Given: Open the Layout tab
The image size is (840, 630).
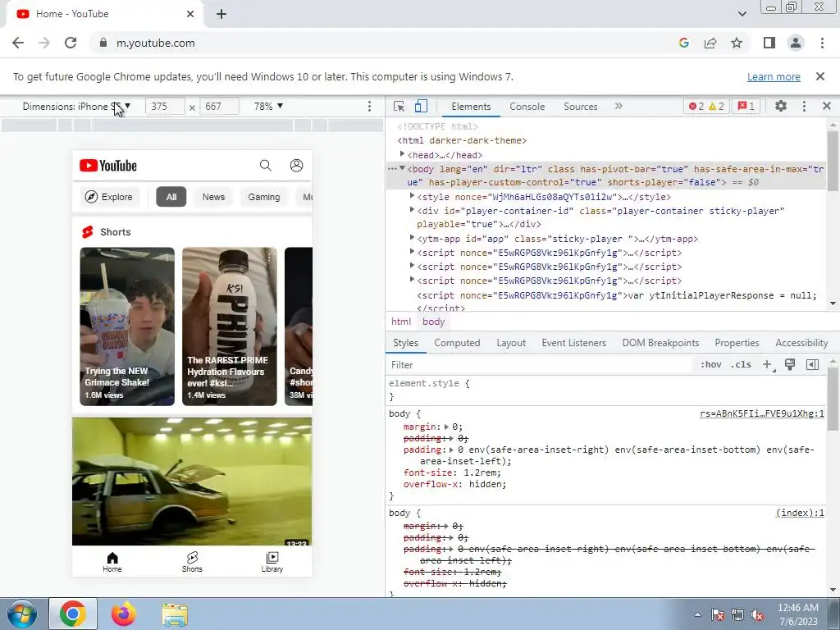Looking at the screenshot, I should pos(511,343).
